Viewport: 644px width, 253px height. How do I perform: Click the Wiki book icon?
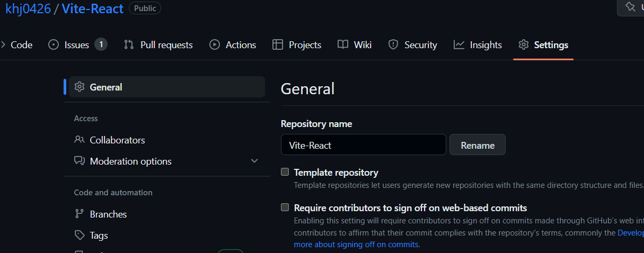point(343,45)
